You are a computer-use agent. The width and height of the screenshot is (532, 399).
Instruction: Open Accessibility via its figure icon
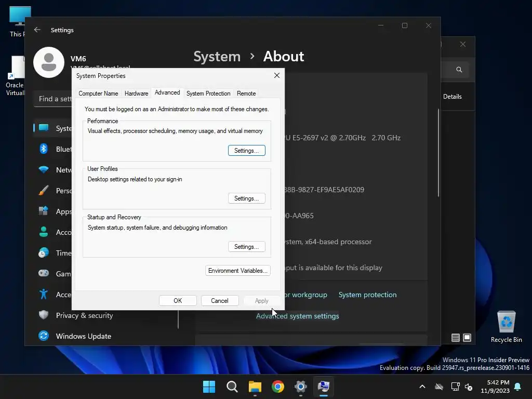tap(44, 294)
